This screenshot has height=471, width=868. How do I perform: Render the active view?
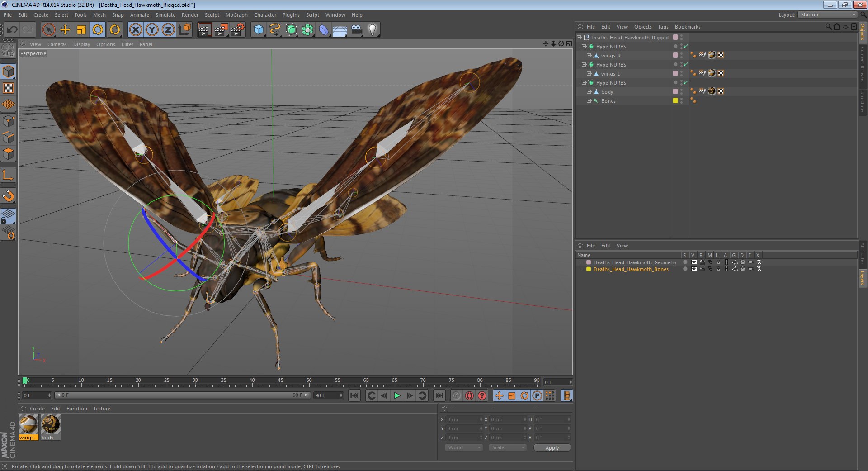(204, 30)
